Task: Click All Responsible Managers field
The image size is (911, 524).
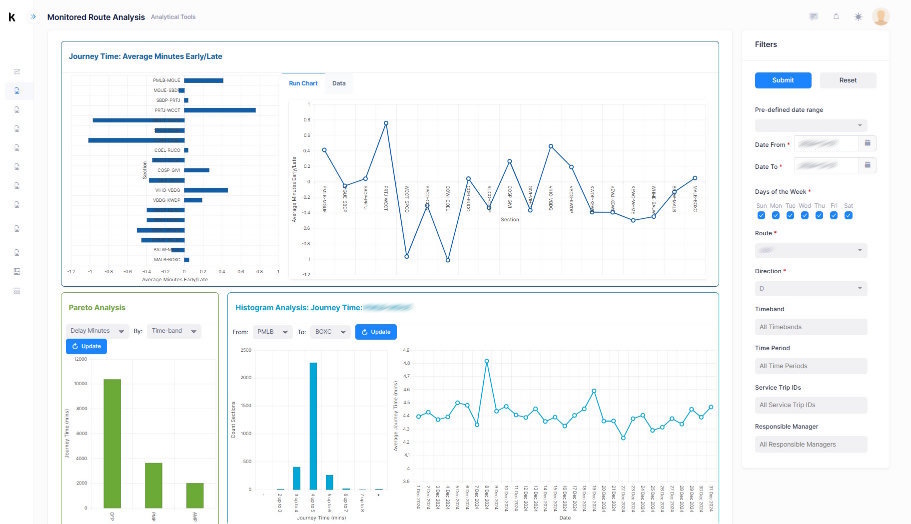Action: coord(810,444)
